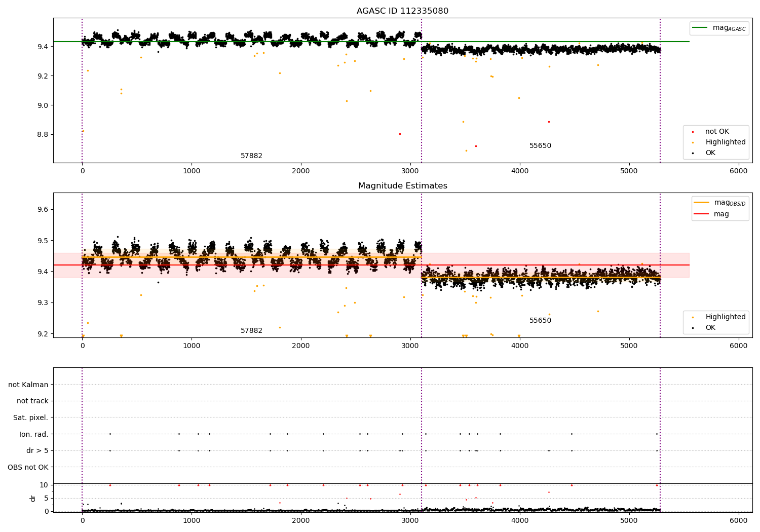This screenshot has height=532, width=760.
Task: Click the 'OBS not OK' axis label
Action: click(x=28, y=467)
